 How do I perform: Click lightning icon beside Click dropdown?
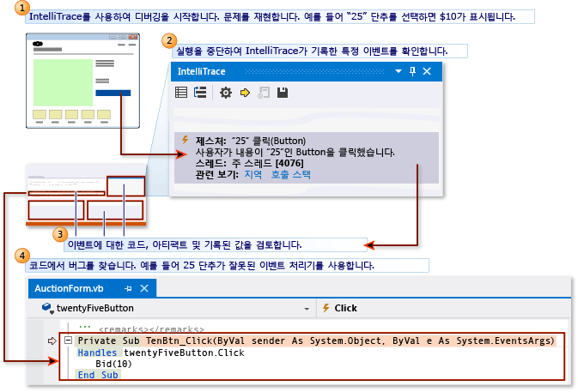pyautogui.click(x=326, y=308)
